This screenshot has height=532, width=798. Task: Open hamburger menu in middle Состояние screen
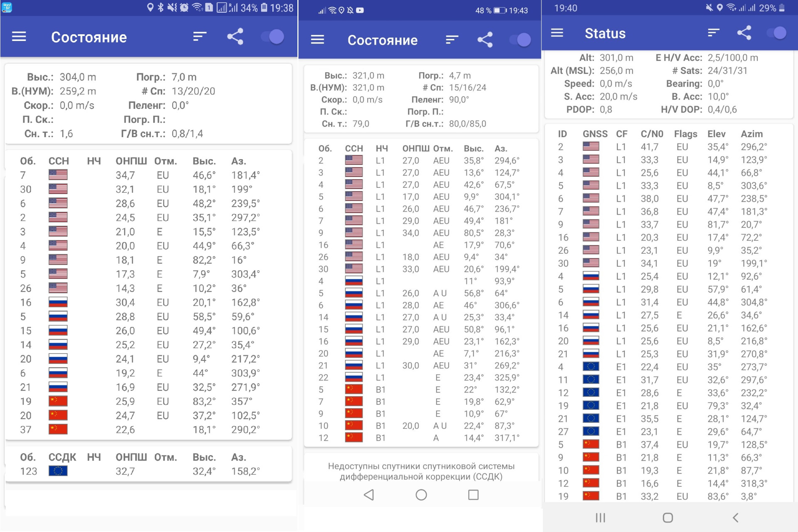(318, 40)
